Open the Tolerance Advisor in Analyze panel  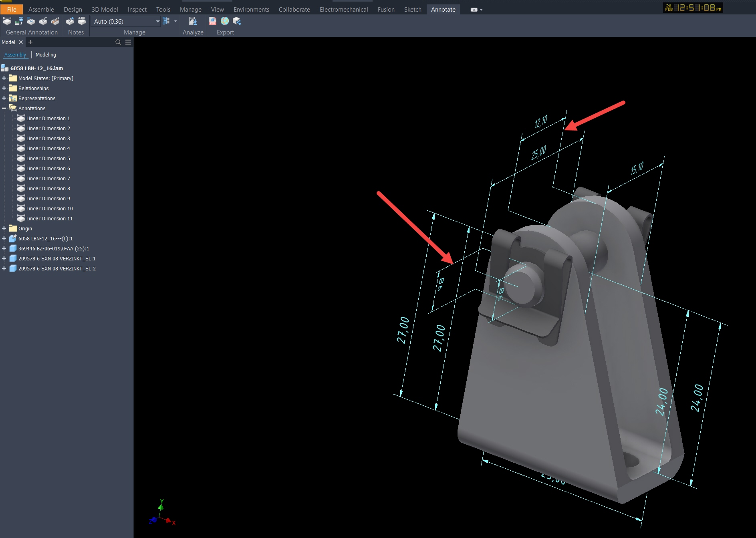[193, 21]
